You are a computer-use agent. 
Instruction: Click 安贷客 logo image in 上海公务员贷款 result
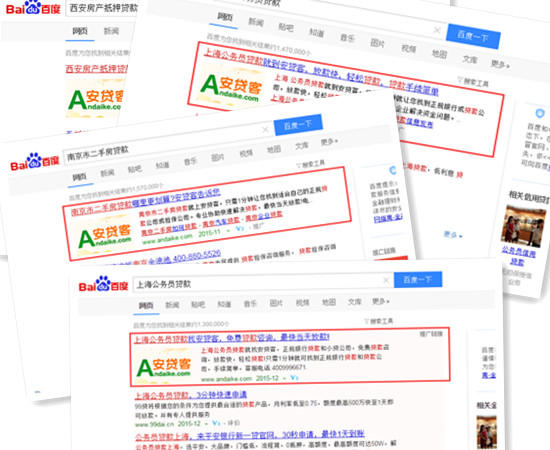pos(164,367)
